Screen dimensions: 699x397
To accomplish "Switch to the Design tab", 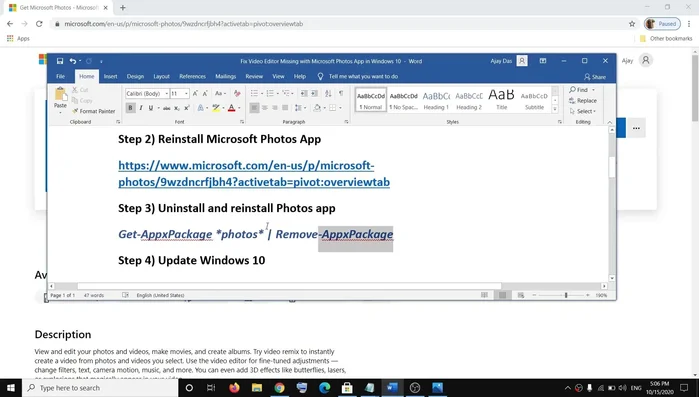I will (x=135, y=76).
